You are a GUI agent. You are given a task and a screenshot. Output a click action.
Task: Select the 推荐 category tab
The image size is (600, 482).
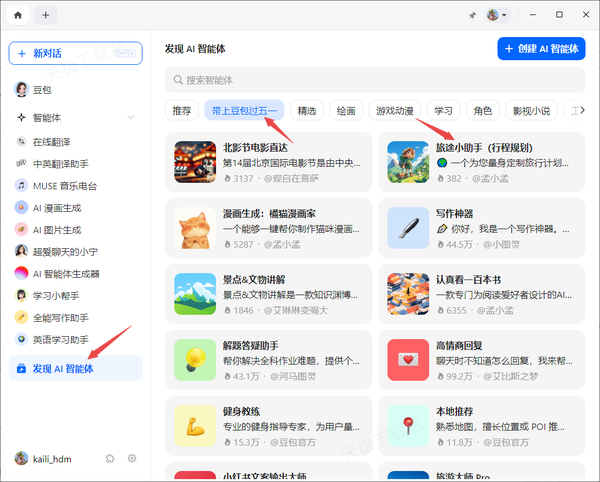coord(181,110)
